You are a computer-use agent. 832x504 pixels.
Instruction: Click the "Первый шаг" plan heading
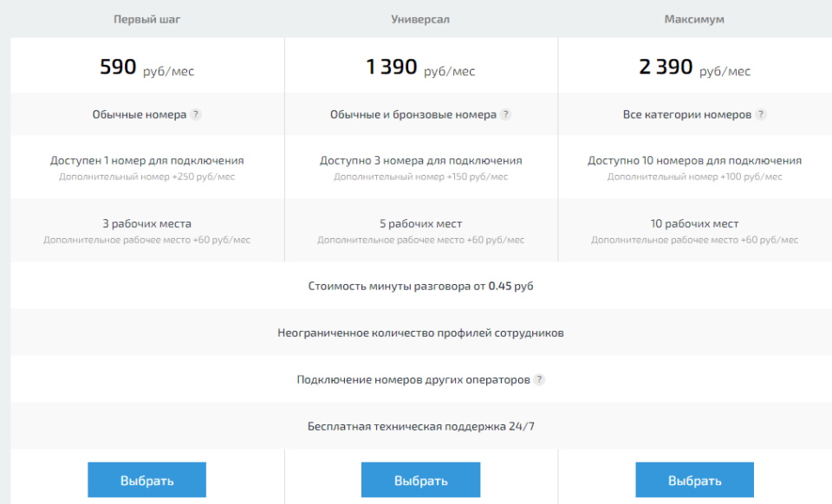[x=146, y=19]
